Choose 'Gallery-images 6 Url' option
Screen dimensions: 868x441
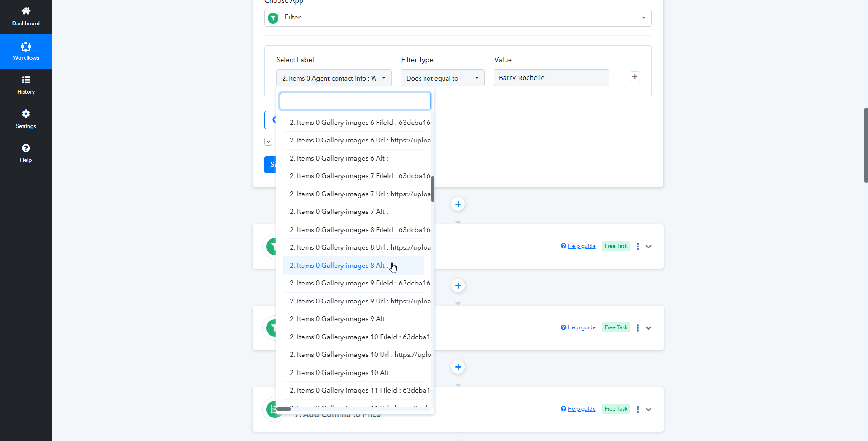point(354,140)
